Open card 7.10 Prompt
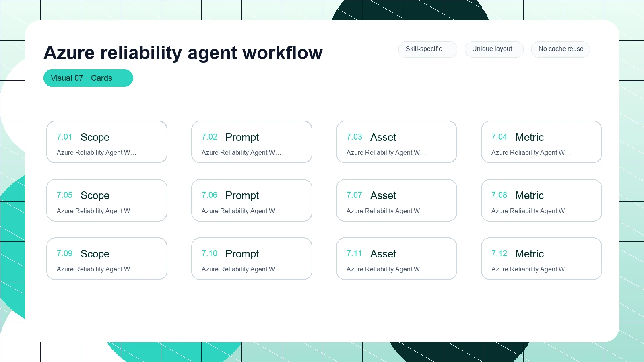 point(252,259)
